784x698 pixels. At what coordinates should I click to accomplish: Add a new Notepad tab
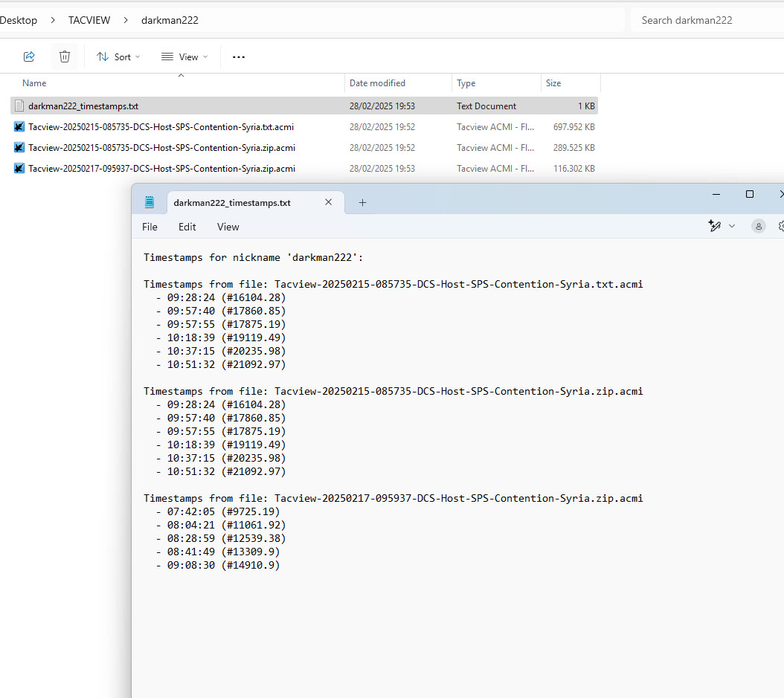coord(362,202)
